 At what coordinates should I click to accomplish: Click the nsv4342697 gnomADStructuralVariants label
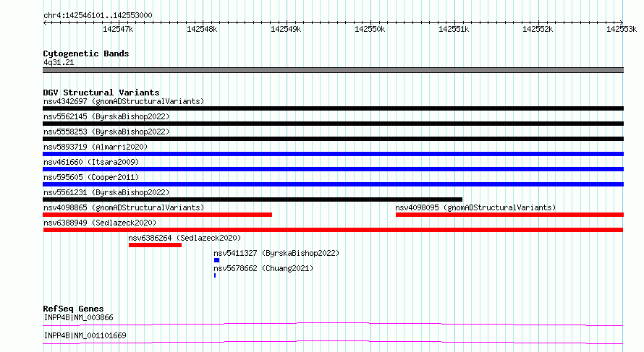pos(124,101)
